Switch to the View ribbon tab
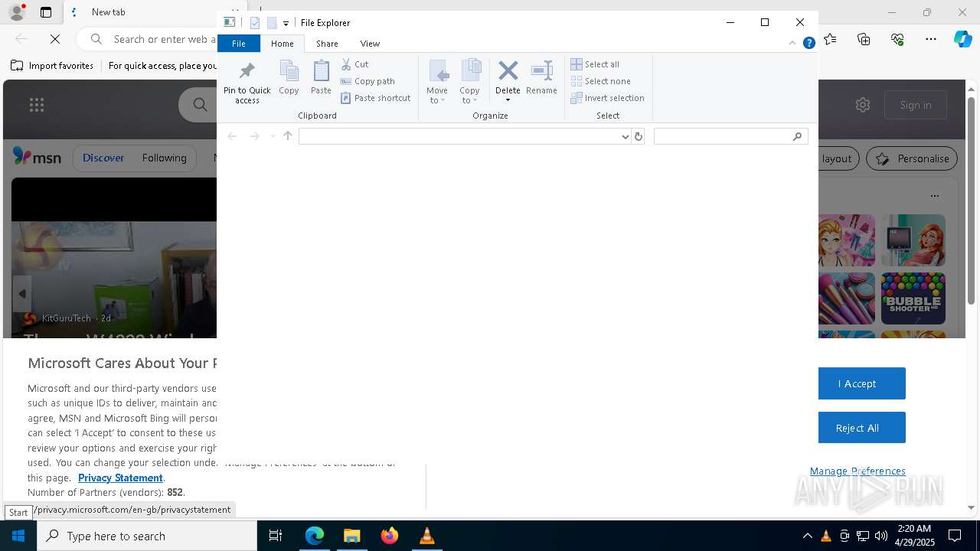980x551 pixels. pos(370,44)
